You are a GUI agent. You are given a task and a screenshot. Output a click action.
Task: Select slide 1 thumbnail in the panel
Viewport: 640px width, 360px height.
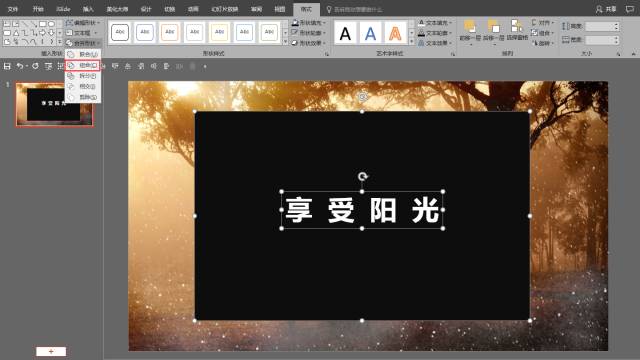click(54, 104)
